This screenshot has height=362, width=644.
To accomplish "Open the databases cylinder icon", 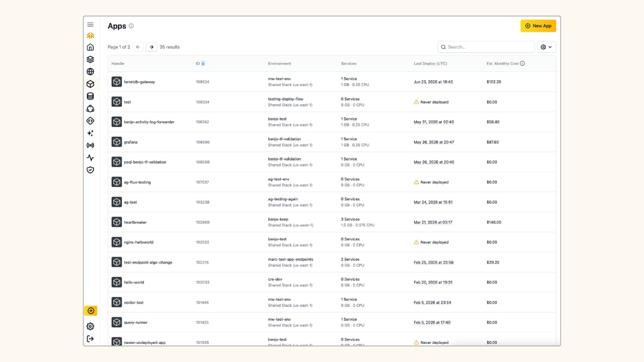I will pos(90,96).
